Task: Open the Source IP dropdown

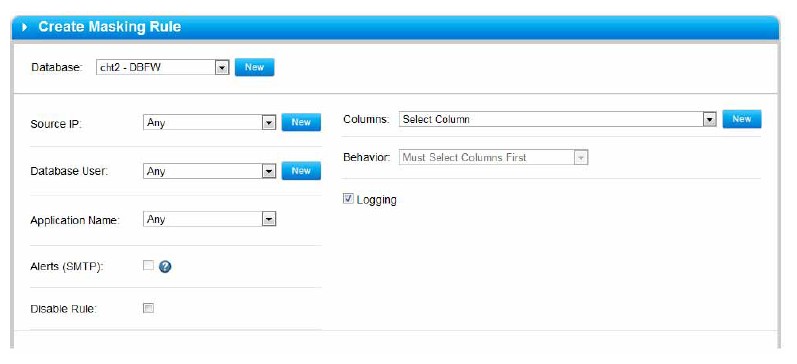Action: (209, 123)
